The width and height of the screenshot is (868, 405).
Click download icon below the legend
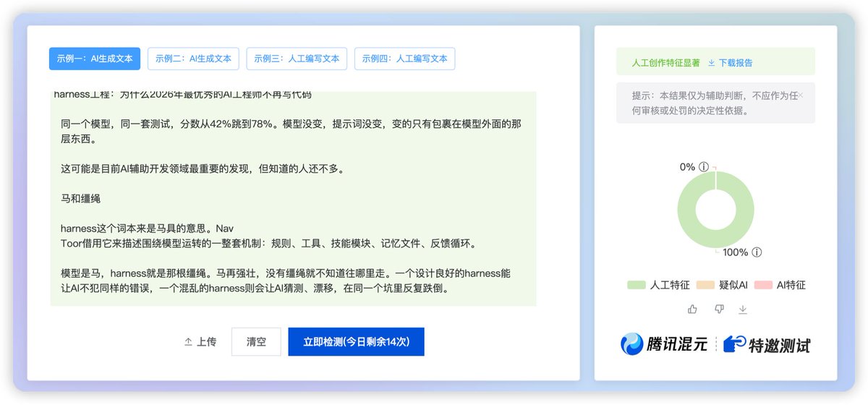(742, 309)
